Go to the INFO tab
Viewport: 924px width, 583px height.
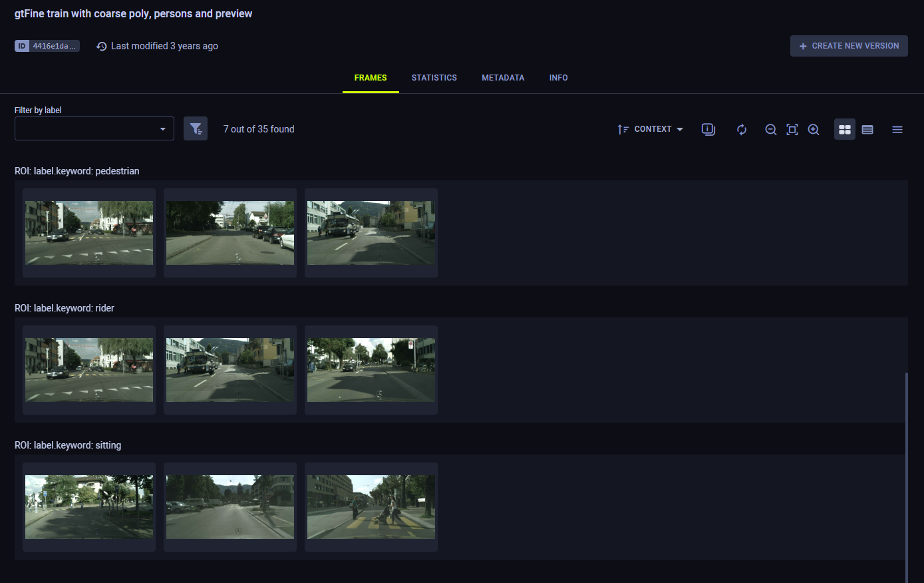pos(558,78)
